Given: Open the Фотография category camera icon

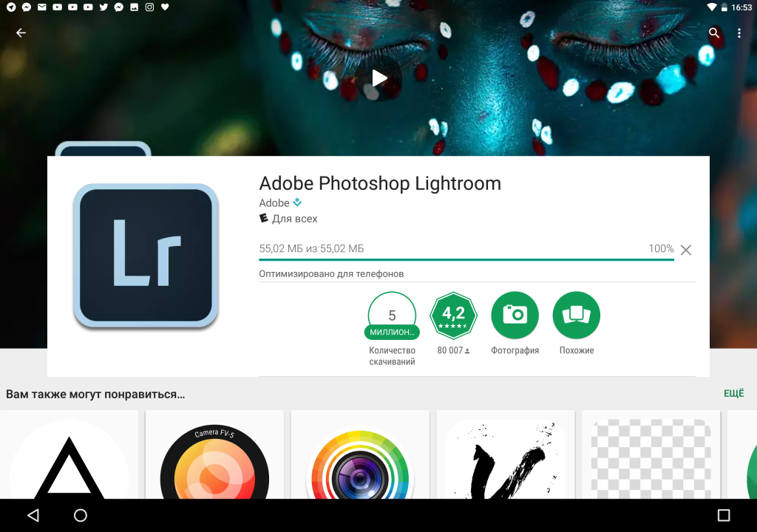Looking at the screenshot, I should click(515, 316).
